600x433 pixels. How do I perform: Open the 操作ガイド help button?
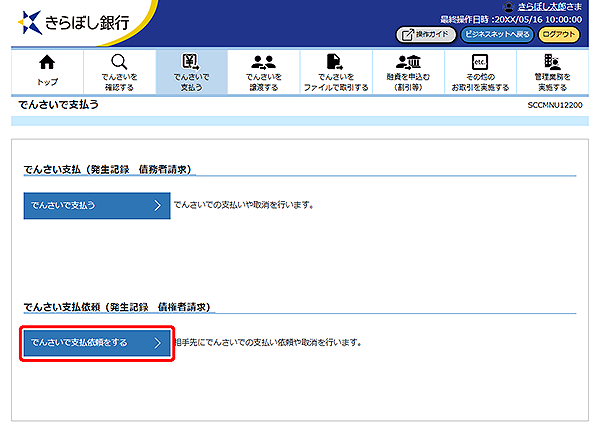(x=426, y=34)
